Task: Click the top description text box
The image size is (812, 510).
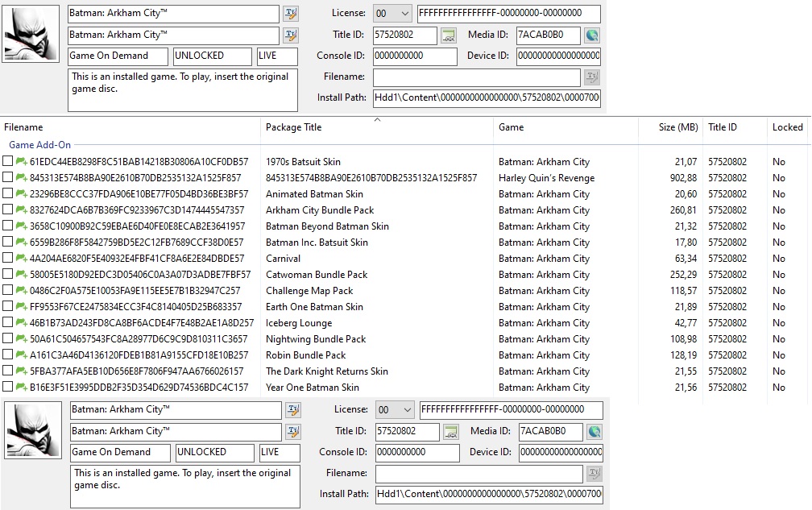Action: (x=183, y=90)
